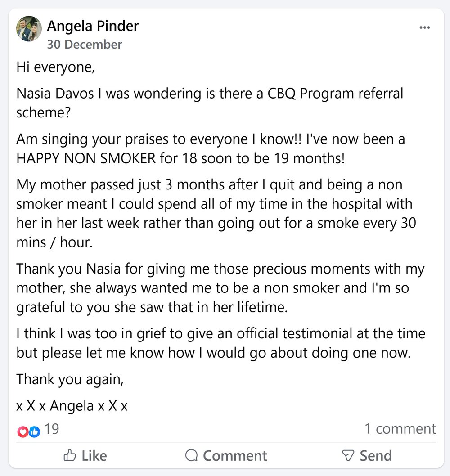Click the thumbs-up icon beside Like
This screenshot has width=450, height=476.
[x=70, y=456]
